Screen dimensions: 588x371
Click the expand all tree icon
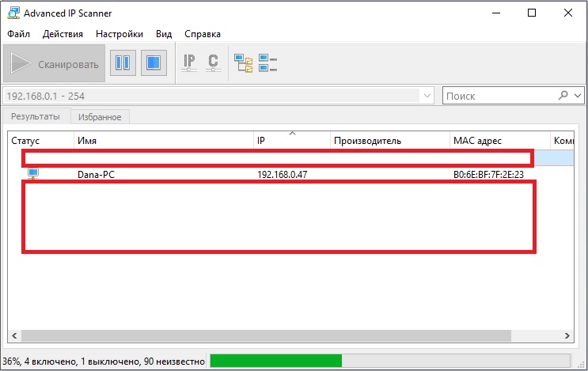coord(244,63)
